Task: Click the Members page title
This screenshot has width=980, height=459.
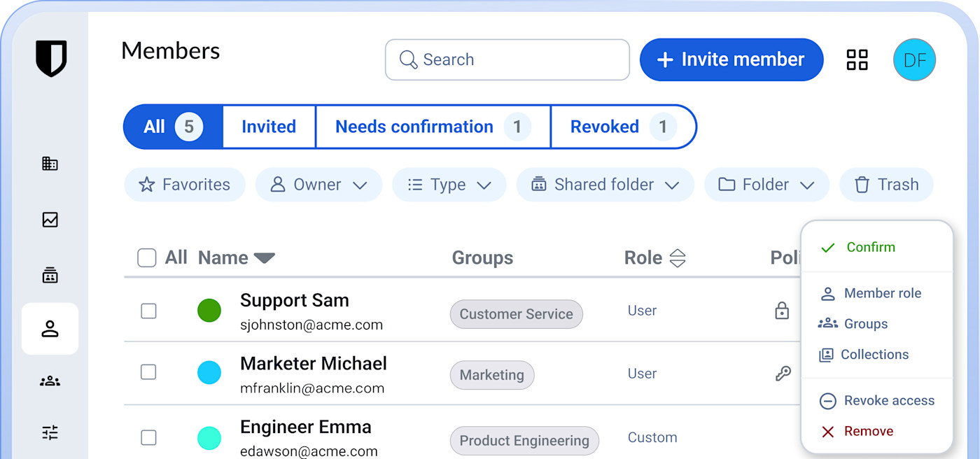Action: pyautogui.click(x=171, y=51)
